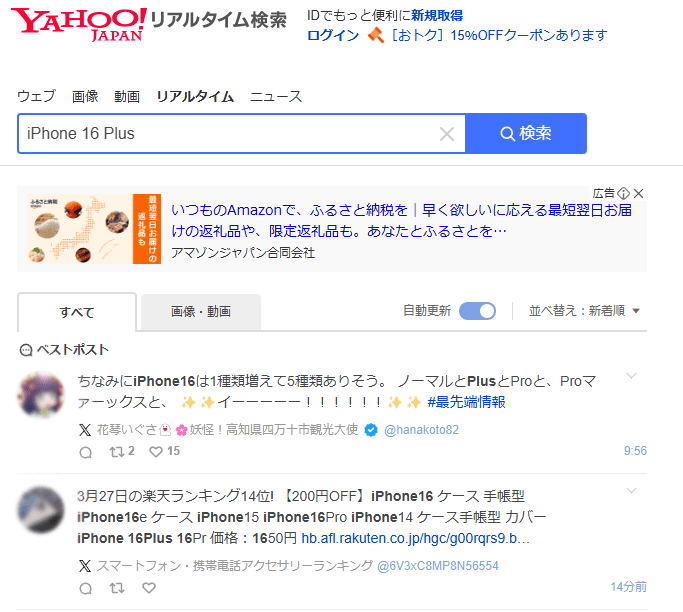Viewport: 683px width, 612px height.
Task: Open the @6V3xC8MP8N56554 profile link
Action: (x=438, y=566)
